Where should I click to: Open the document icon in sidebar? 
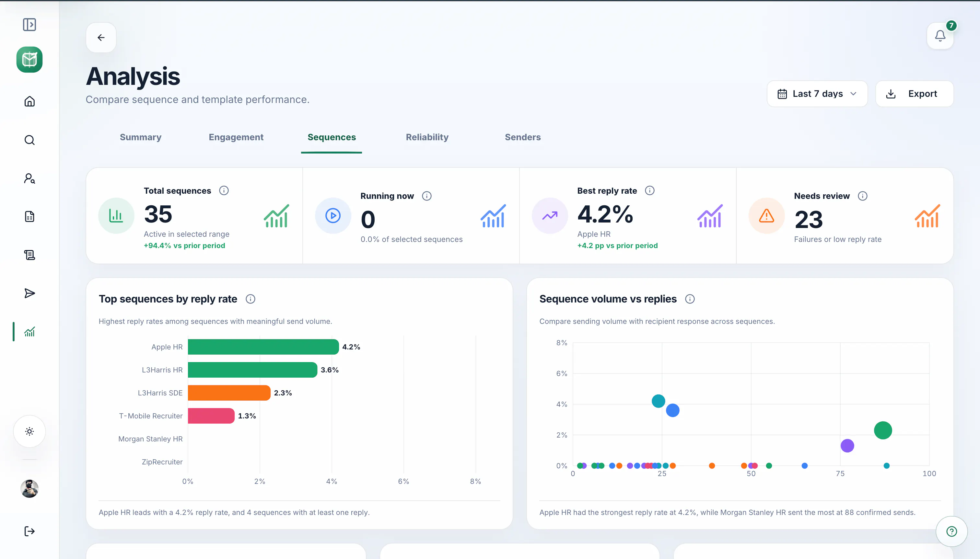click(x=29, y=217)
